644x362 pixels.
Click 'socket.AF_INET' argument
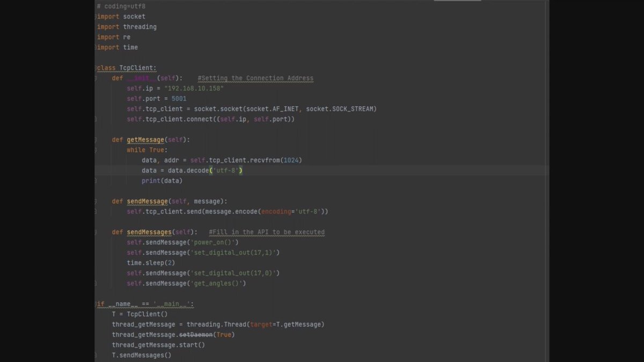point(273,109)
